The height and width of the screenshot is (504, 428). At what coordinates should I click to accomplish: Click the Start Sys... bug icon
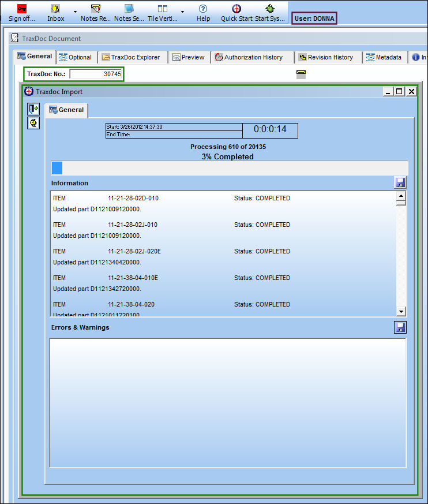point(270,9)
